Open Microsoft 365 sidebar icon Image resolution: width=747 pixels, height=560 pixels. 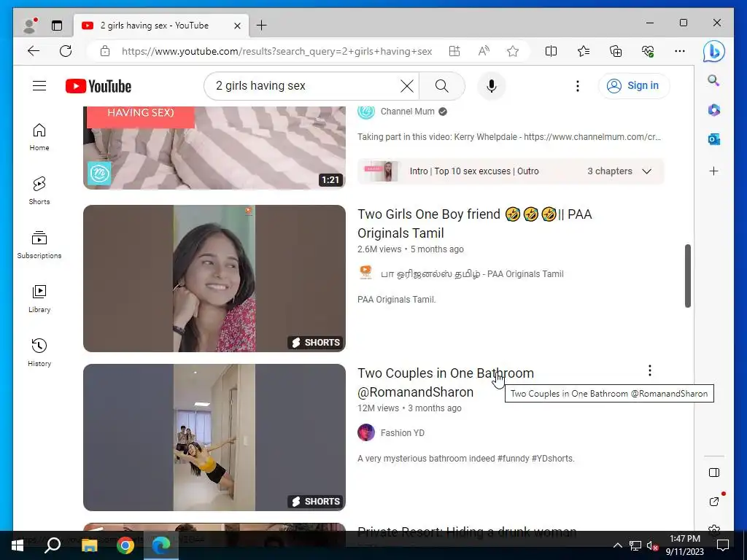click(x=713, y=110)
